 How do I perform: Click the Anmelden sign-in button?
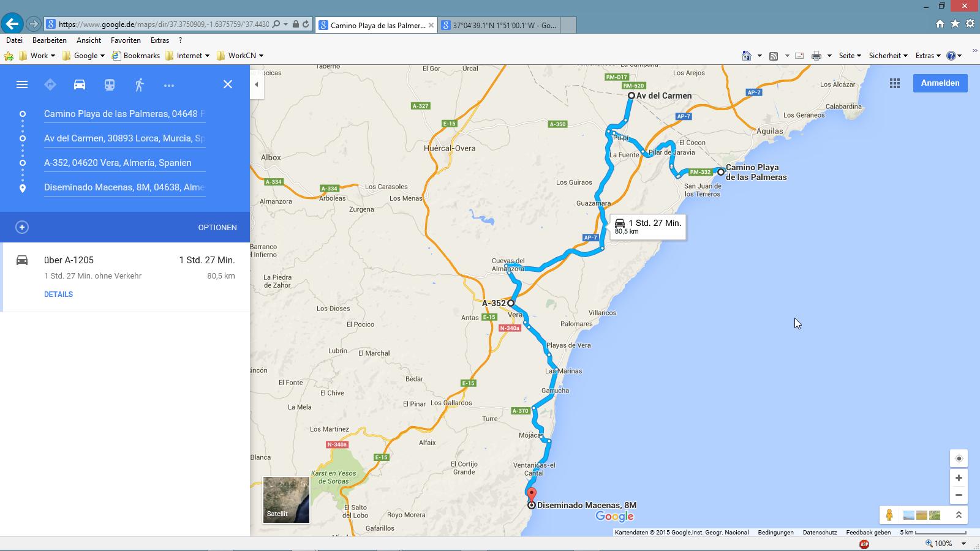click(940, 83)
